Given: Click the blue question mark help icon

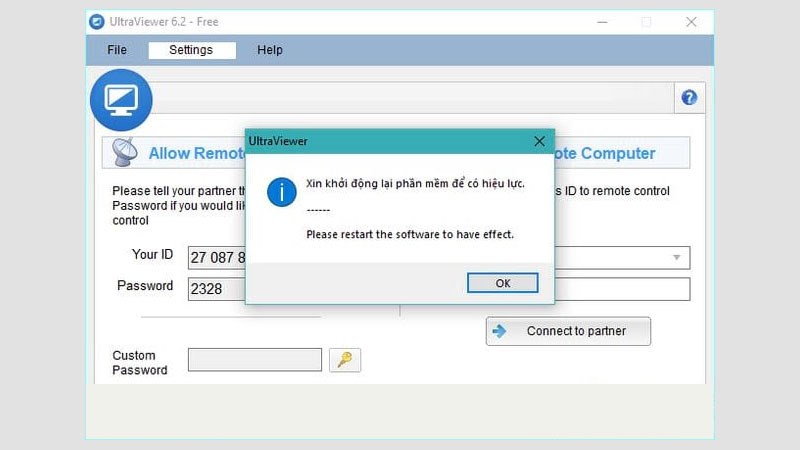Looking at the screenshot, I should (689, 98).
